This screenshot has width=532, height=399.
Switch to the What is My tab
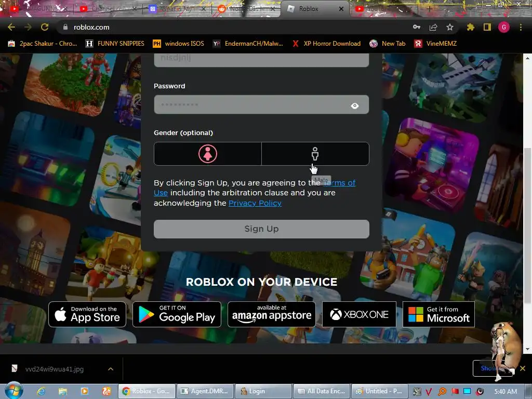click(x=177, y=9)
